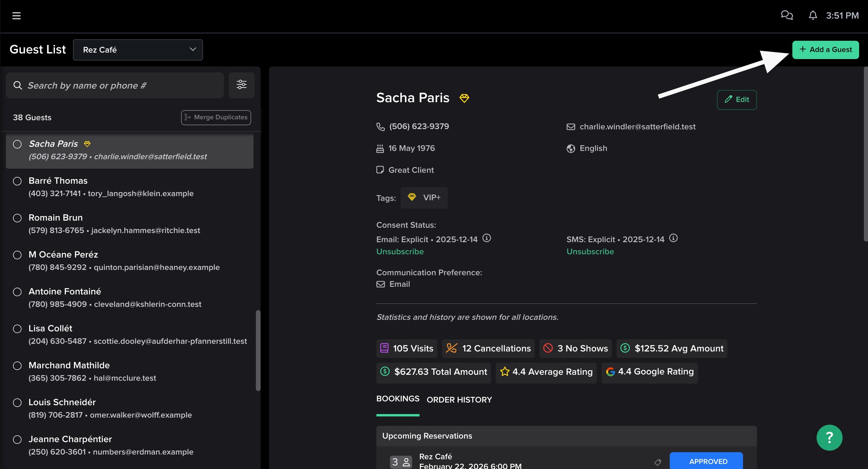Screen dimensions: 868x469
Task: Click the info icon beside SMS consent
Action: coord(673,238)
